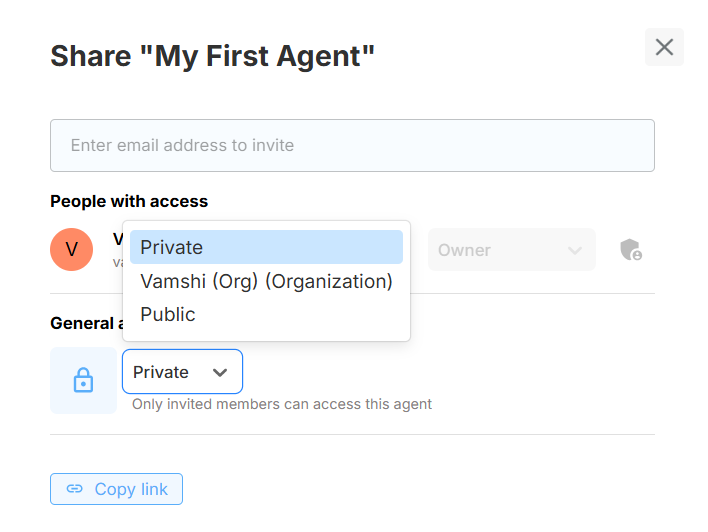Viewport: 708px width, 532px height.
Task: Collapse list via the Private selector chevron
Action: [220, 372]
